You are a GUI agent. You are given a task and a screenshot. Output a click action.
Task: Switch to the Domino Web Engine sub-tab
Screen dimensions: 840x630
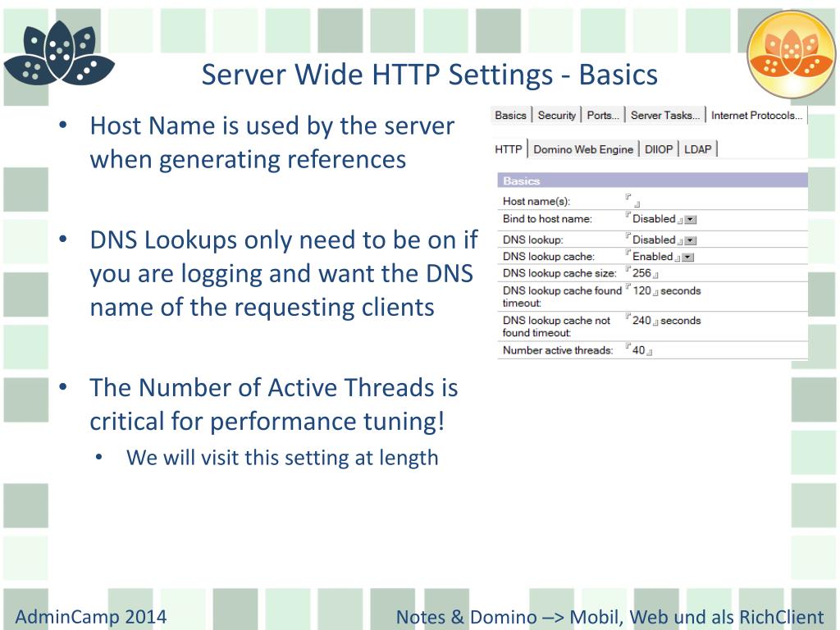583,149
